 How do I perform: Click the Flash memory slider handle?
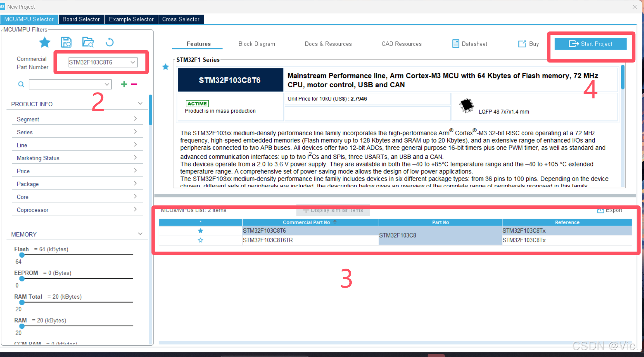(22, 255)
